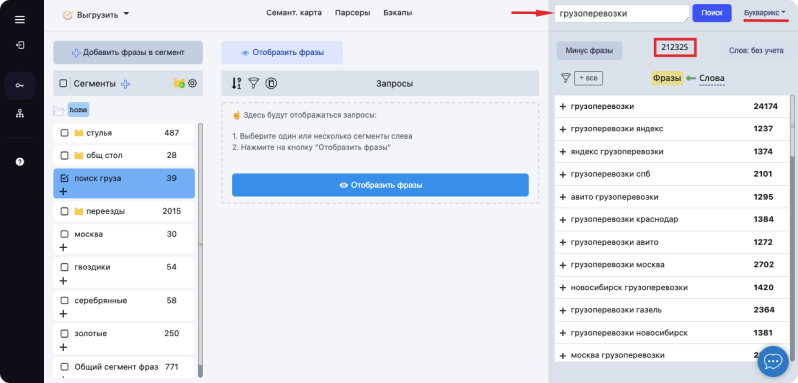
Task: Check the серебрянные segment checkbox
Action: pos(65,301)
